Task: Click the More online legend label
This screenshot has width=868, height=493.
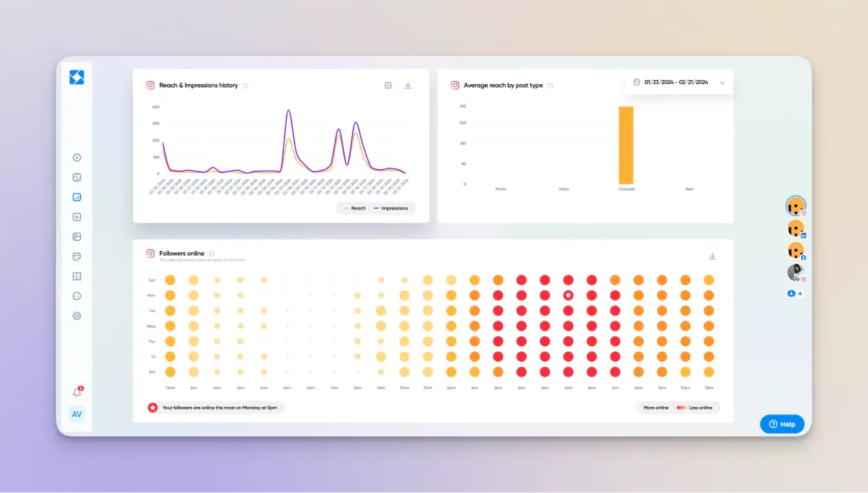Action: pos(656,408)
